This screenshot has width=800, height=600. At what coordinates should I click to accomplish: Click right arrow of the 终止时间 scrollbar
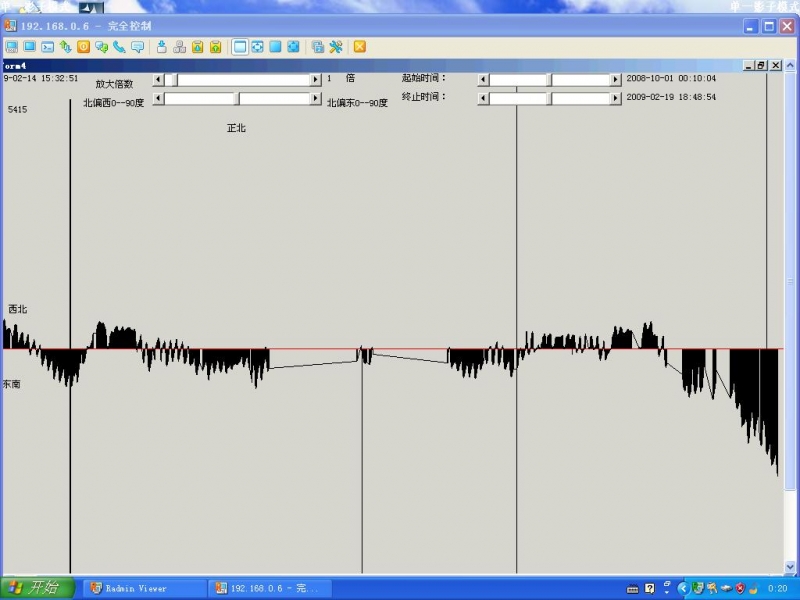tap(616, 98)
